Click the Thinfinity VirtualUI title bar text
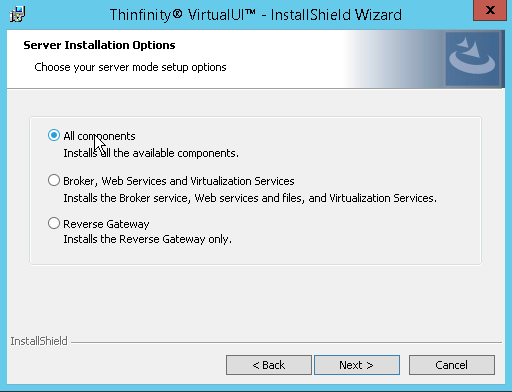 256,15
